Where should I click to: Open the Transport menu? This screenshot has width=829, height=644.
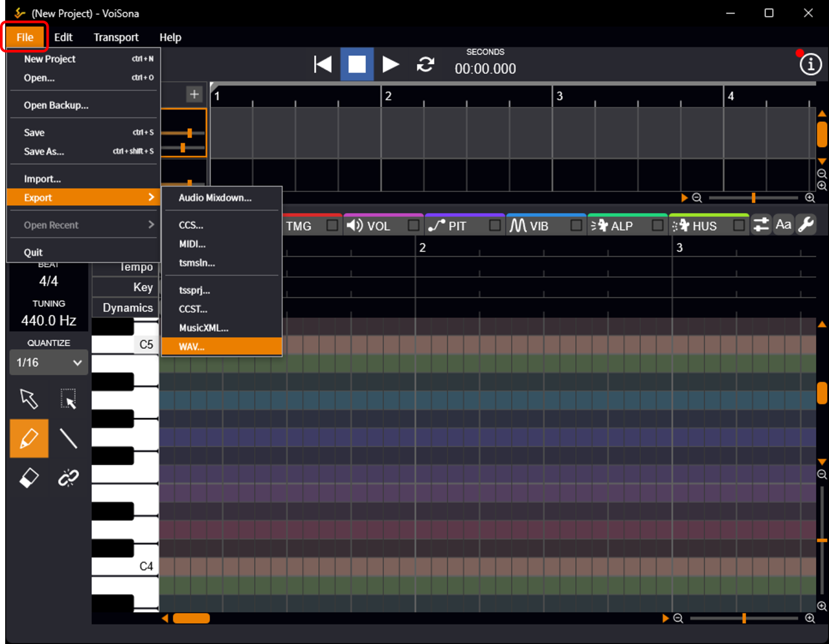point(116,38)
